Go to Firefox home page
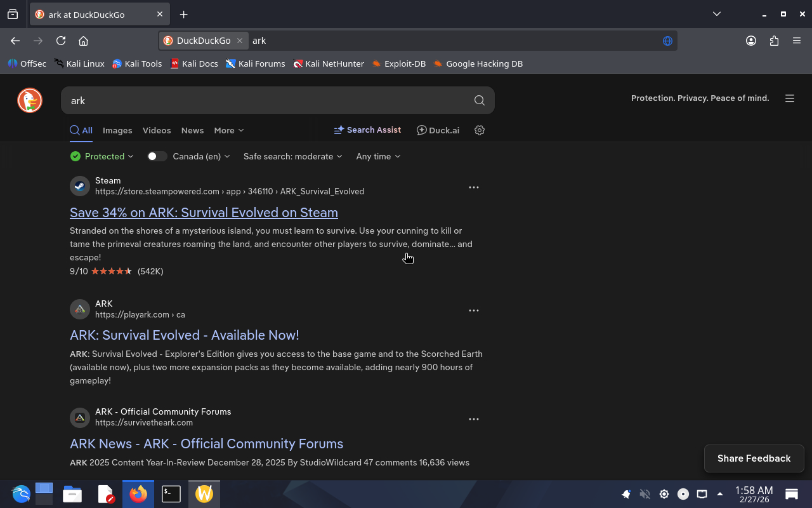The width and height of the screenshot is (812, 508). point(83,41)
